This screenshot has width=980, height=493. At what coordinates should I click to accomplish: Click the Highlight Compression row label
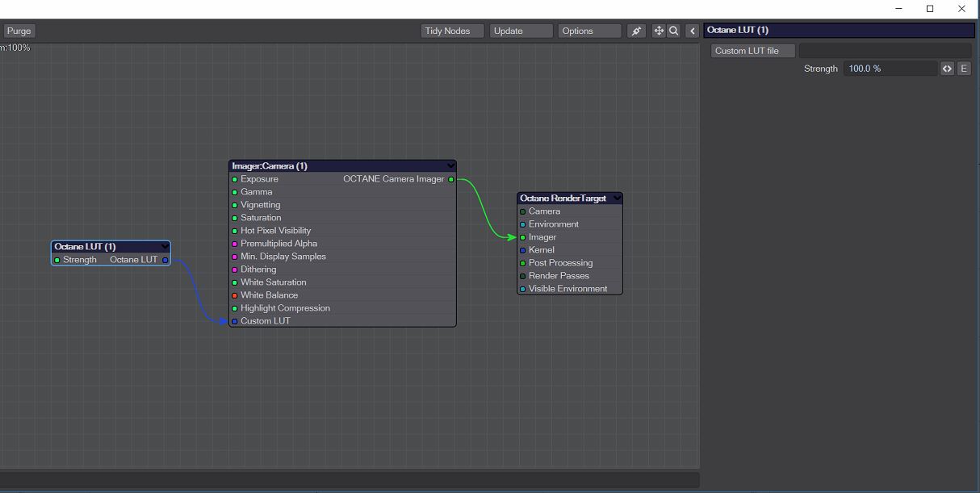(x=286, y=308)
